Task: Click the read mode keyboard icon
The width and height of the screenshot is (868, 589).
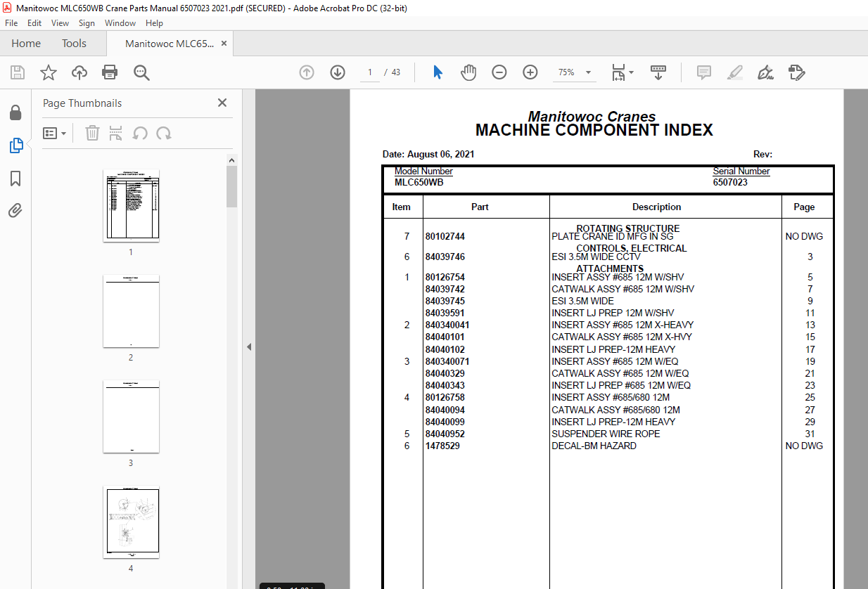Action: tap(658, 72)
